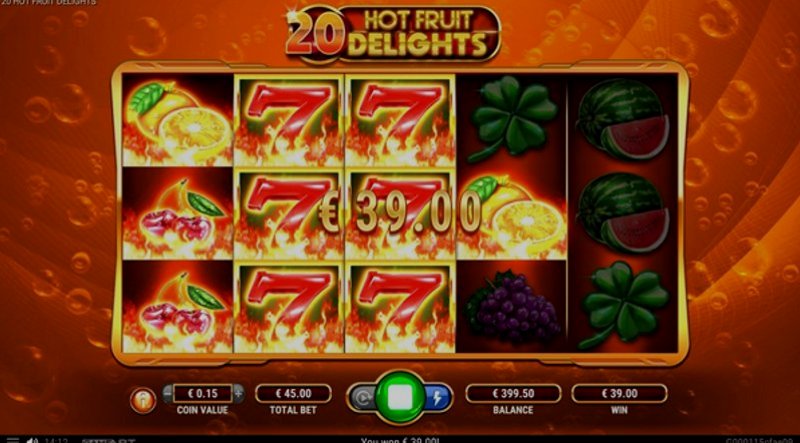Open the hamburger menu at bottom left
The image size is (800, 443).
[11, 440]
